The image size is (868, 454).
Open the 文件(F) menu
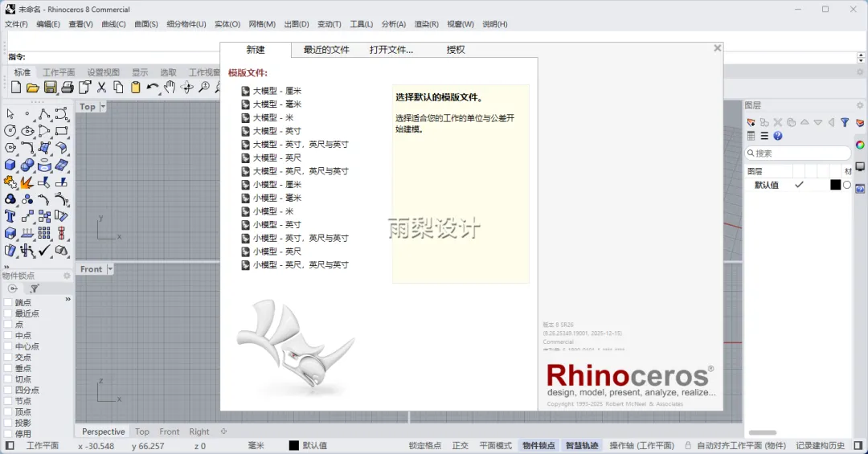16,24
